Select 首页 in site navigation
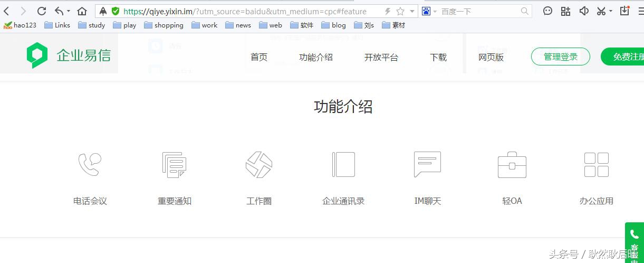Viewport: 644px width, 263px height. pos(259,57)
